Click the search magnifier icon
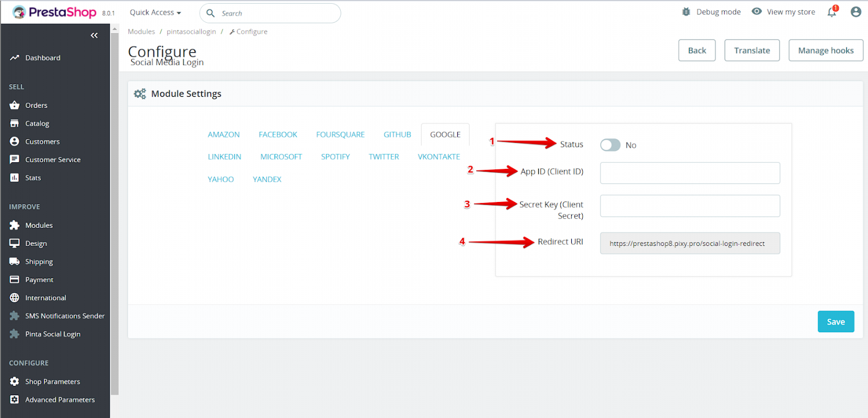Screen dimensions: 868x418 pos(210,13)
